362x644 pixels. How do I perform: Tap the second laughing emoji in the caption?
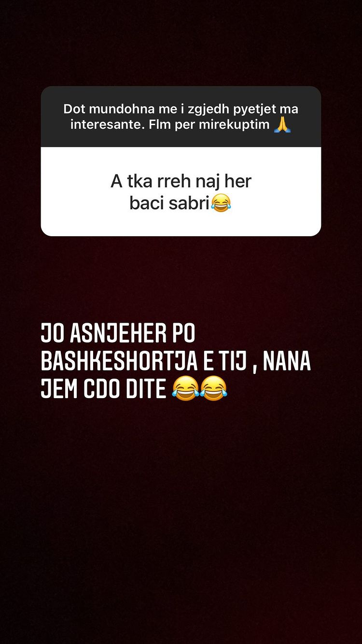(213, 389)
